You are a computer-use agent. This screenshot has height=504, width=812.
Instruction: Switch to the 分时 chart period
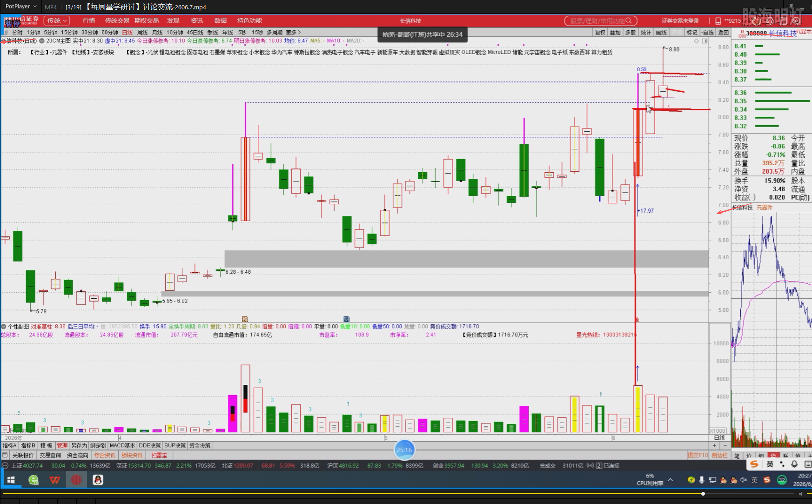coord(17,33)
